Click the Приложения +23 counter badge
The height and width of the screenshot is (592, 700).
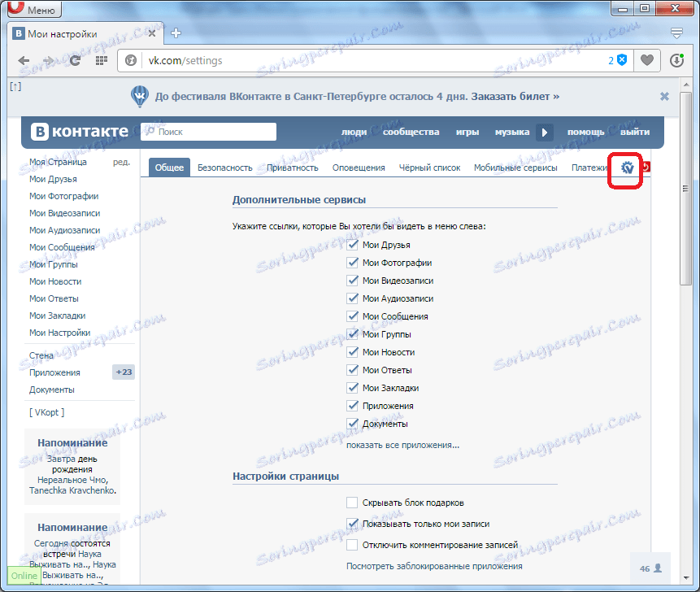[124, 372]
